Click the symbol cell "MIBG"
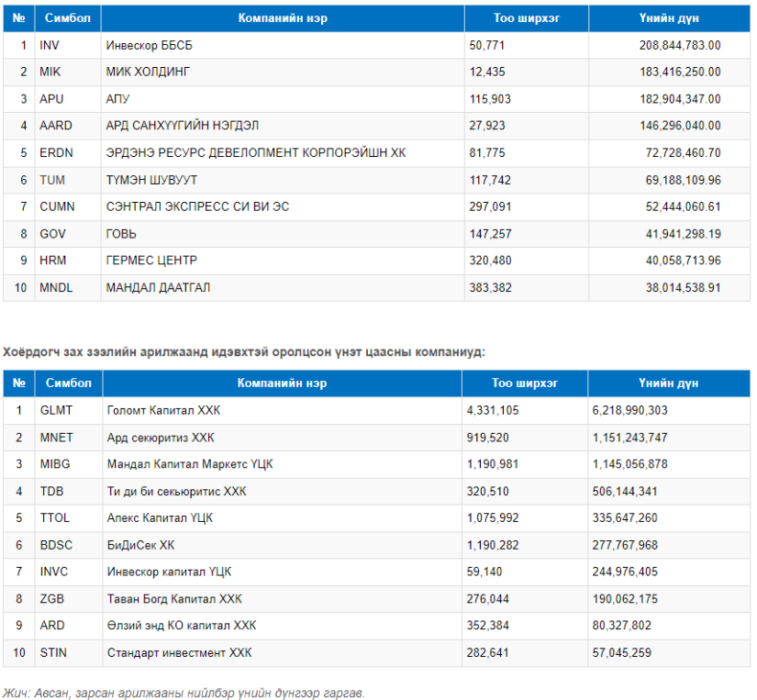This screenshot has height=700, width=757. pos(55,464)
